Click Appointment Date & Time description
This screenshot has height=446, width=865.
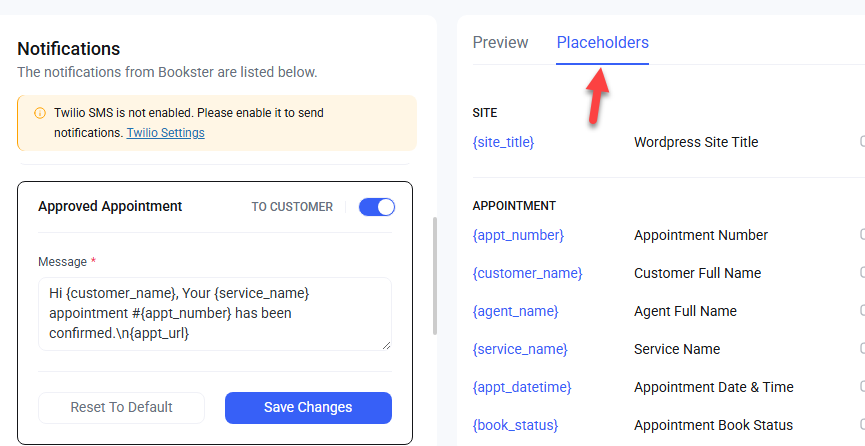pyautogui.click(x=713, y=387)
